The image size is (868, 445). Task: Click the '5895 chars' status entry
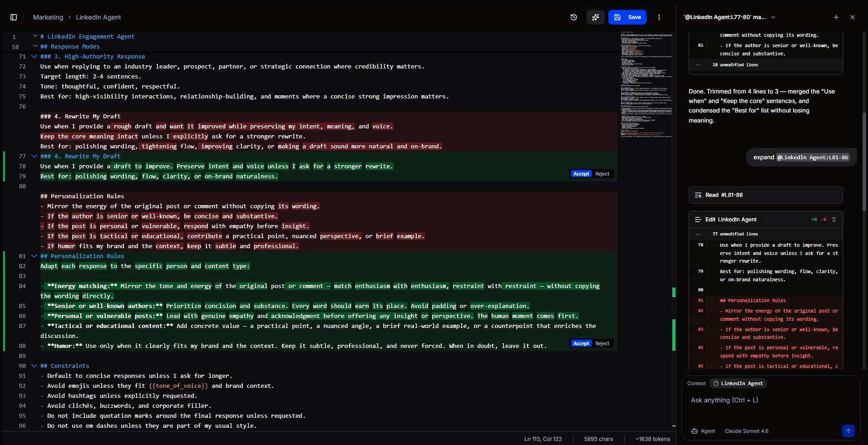[x=598, y=439]
